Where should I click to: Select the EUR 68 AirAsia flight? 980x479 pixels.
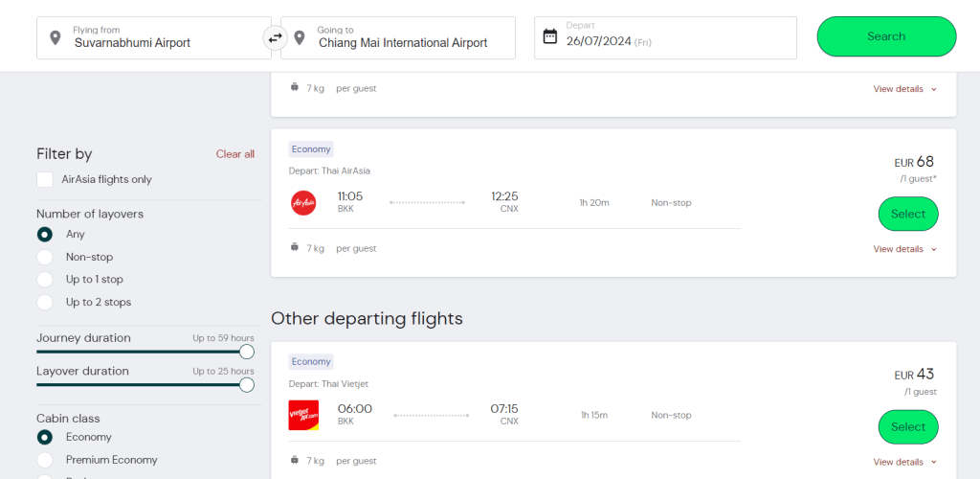click(x=907, y=214)
